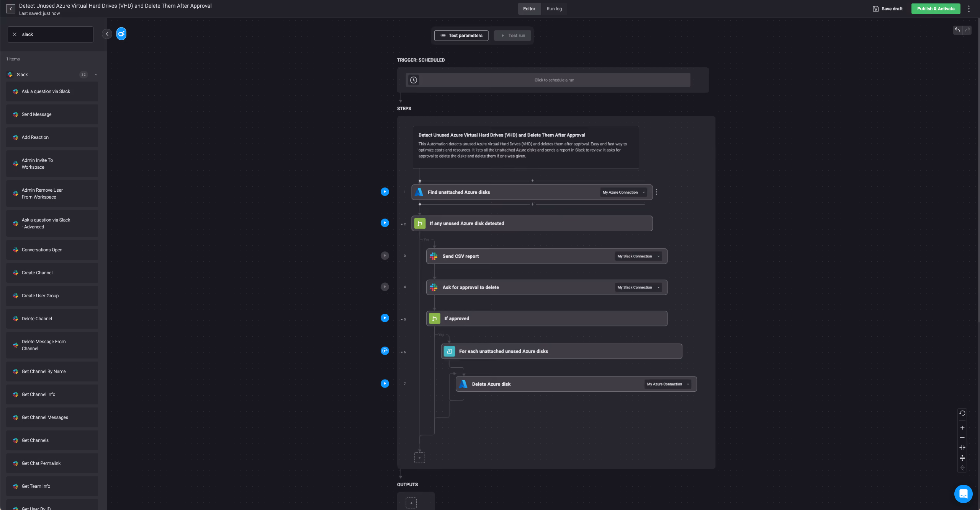Image resolution: width=980 pixels, height=510 pixels.
Task: Open Test parameters
Action: pos(461,36)
